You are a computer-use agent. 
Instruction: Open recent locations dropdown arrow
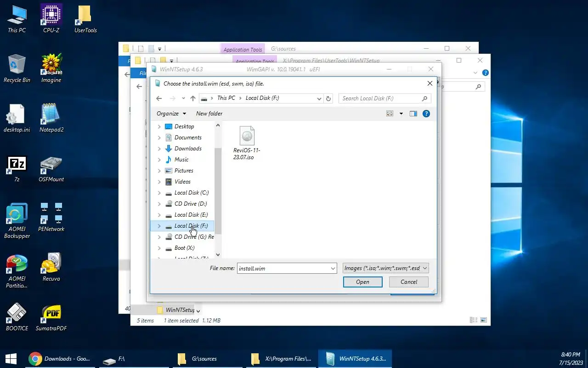tap(183, 98)
